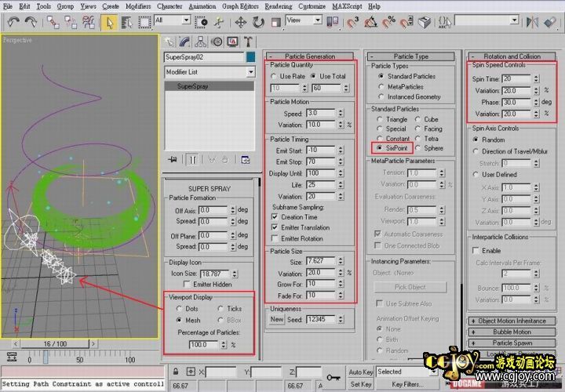Viewport: 565px width, 392px height.
Task: Expand the Particle Spawn rollout
Action: point(512,343)
